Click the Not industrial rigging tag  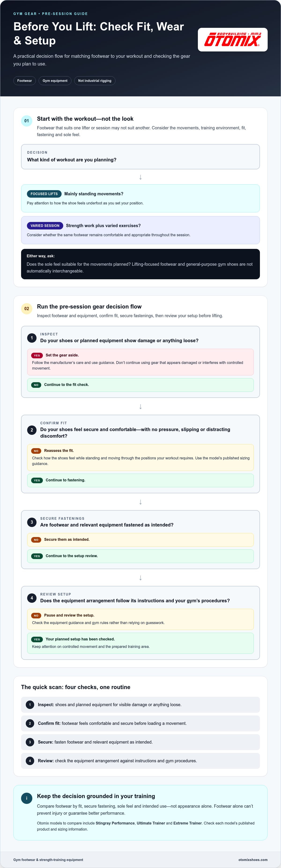coord(95,81)
